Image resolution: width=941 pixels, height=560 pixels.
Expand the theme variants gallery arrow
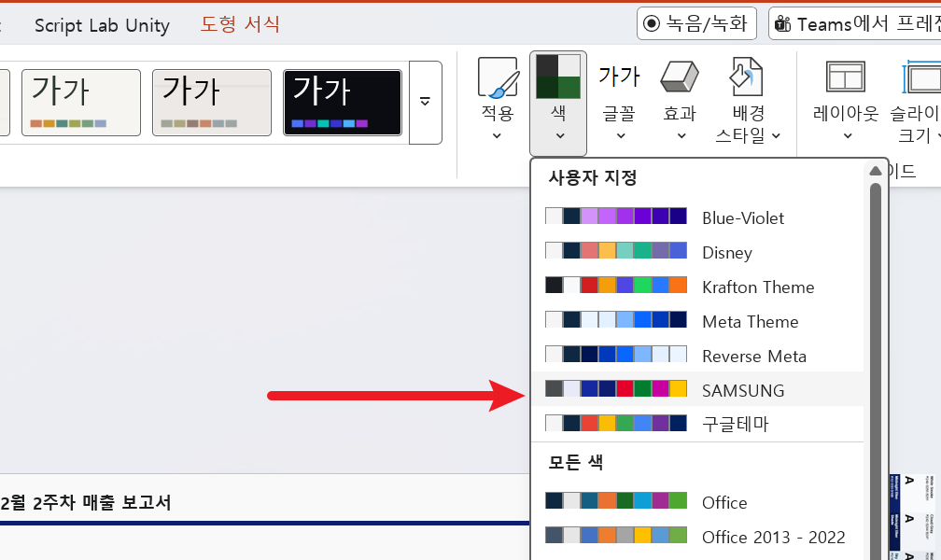[x=426, y=102]
